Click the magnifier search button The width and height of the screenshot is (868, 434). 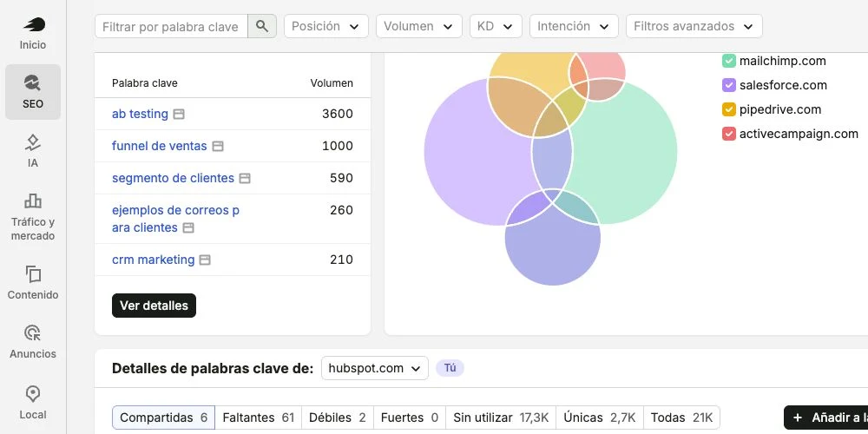click(x=262, y=26)
